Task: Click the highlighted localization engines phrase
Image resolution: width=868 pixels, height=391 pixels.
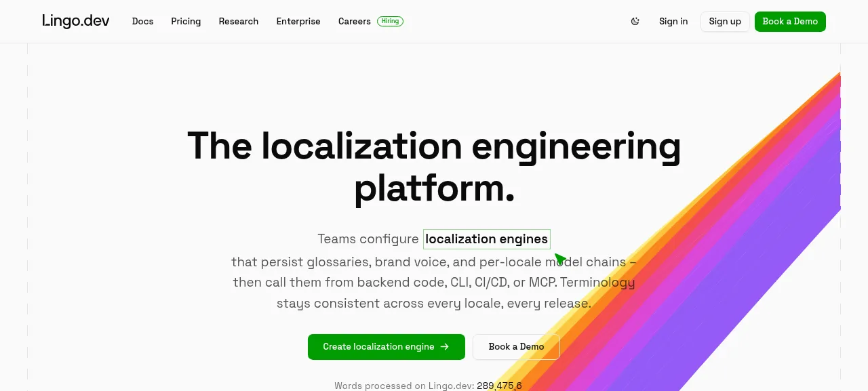Action: pyautogui.click(x=487, y=239)
